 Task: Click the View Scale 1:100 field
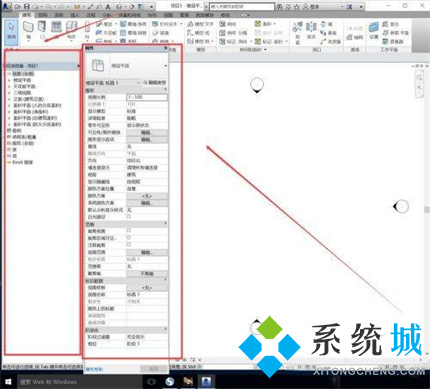pos(147,97)
